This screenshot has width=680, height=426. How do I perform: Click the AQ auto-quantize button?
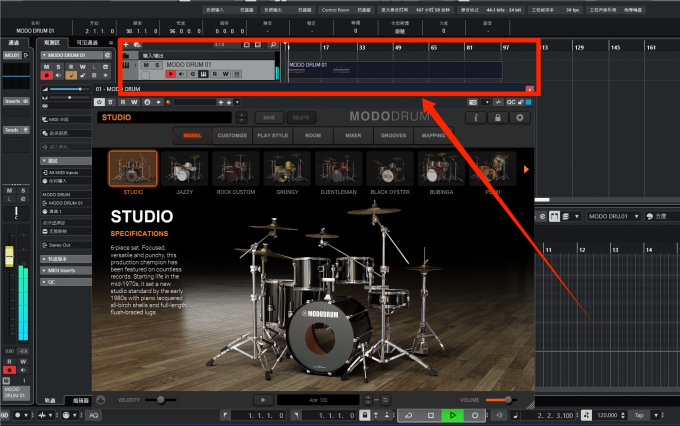93,415
